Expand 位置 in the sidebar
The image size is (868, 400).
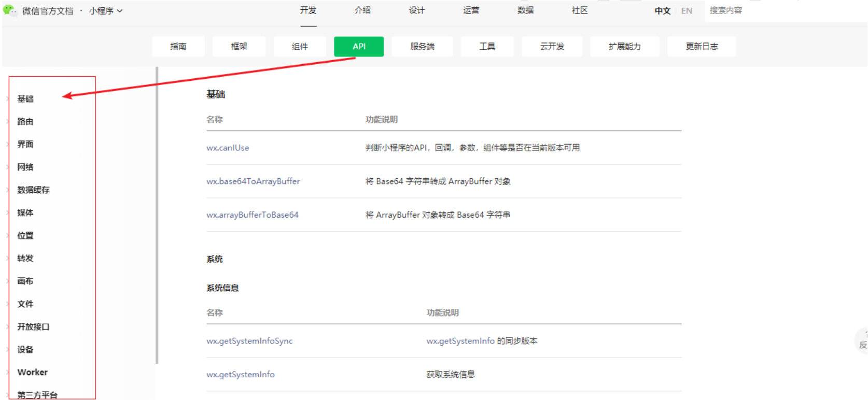[25, 236]
